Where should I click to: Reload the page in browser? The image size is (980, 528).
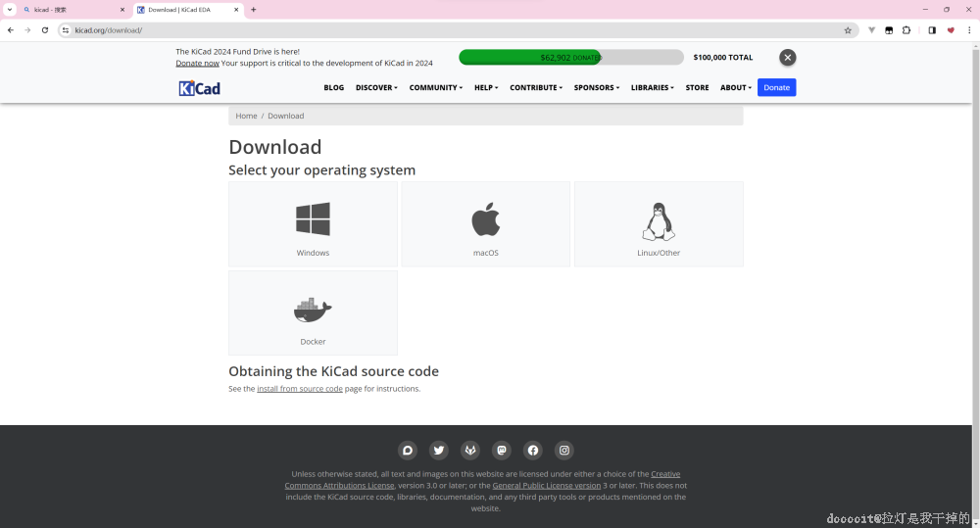(x=45, y=30)
